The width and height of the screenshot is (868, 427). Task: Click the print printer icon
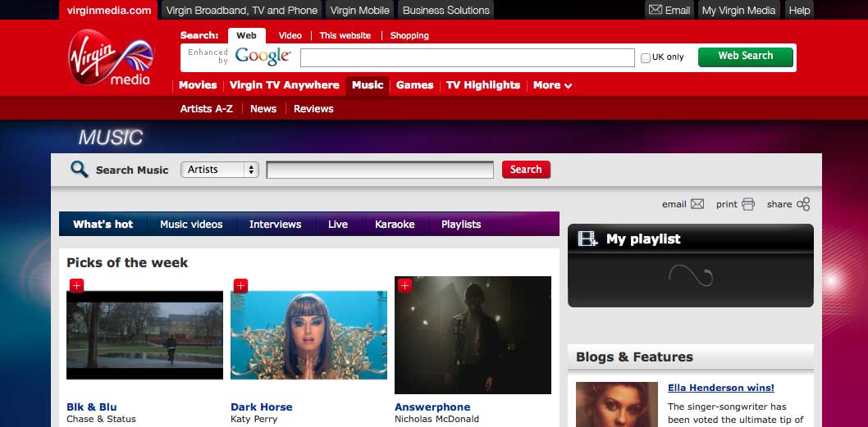(x=748, y=204)
